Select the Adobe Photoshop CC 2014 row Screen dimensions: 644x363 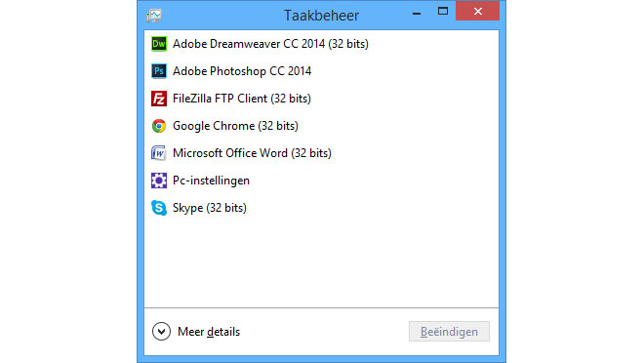pyautogui.click(x=321, y=71)
